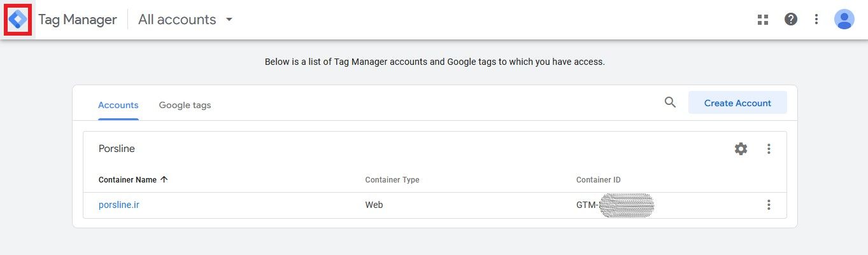868x255 pixels.
Task: Toggle the Container Name sort arrow
Action: [164, 180]
